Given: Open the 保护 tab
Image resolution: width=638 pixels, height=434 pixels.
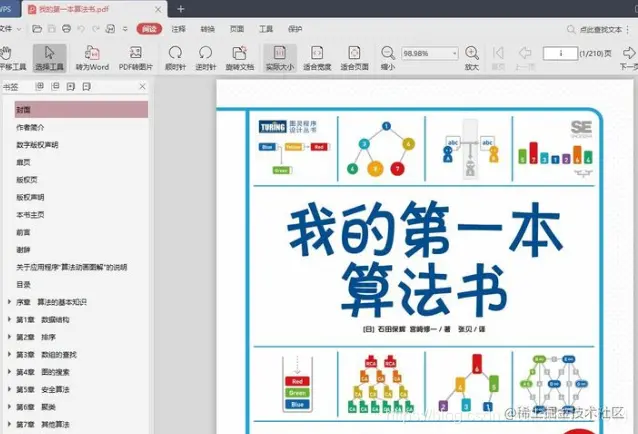Looking at the screenshot, I should click(x=295, y=29).
